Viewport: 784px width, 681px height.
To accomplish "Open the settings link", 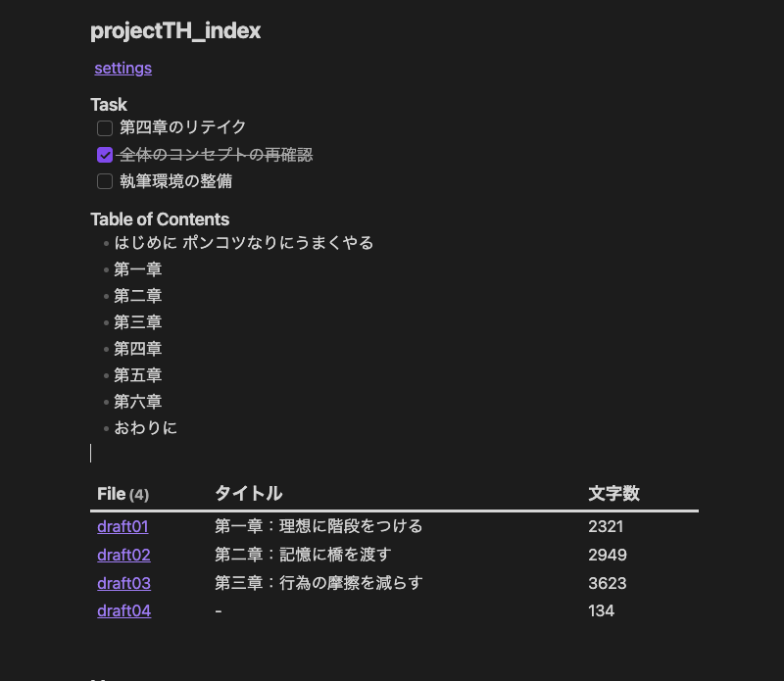I will (122, 68).
